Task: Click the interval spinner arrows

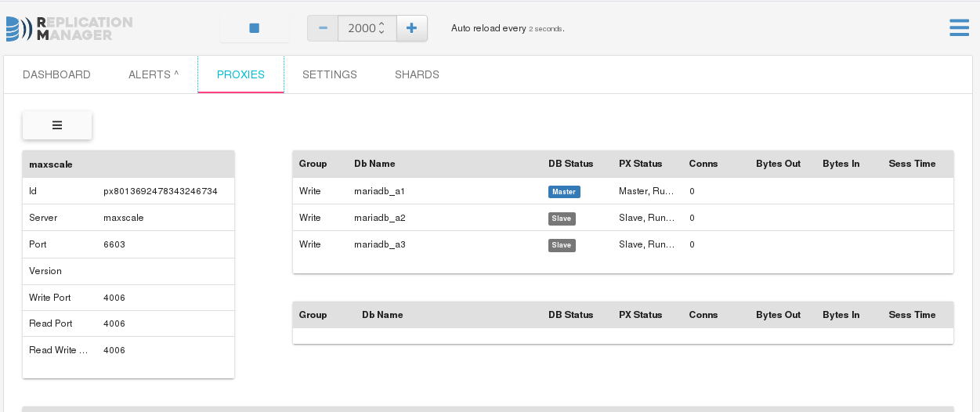Action: pos(382,28)
